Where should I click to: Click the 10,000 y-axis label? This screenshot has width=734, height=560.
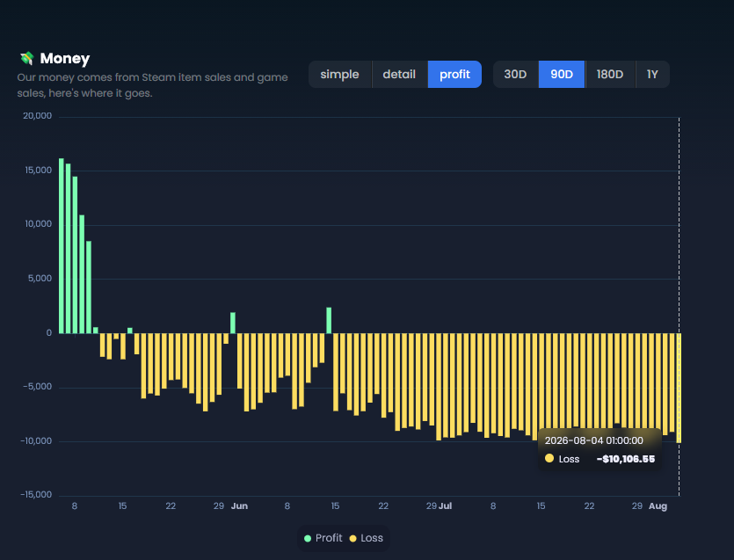coord(39,224)
